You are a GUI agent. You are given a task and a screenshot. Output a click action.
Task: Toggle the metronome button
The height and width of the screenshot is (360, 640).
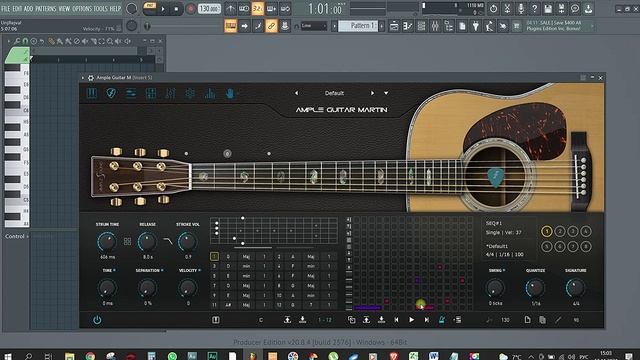tap(231, 8)
